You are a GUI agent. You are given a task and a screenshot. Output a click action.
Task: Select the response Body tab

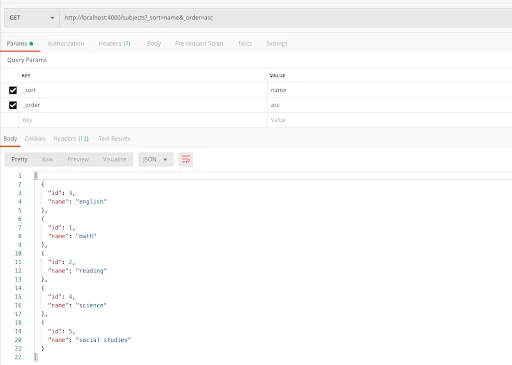coord(10,139)
